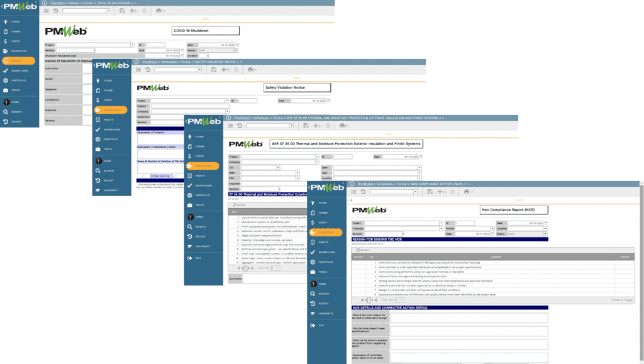
Task: Click the printer icon in the Safety Violation Notice toolbar
Action: (250, 70)
